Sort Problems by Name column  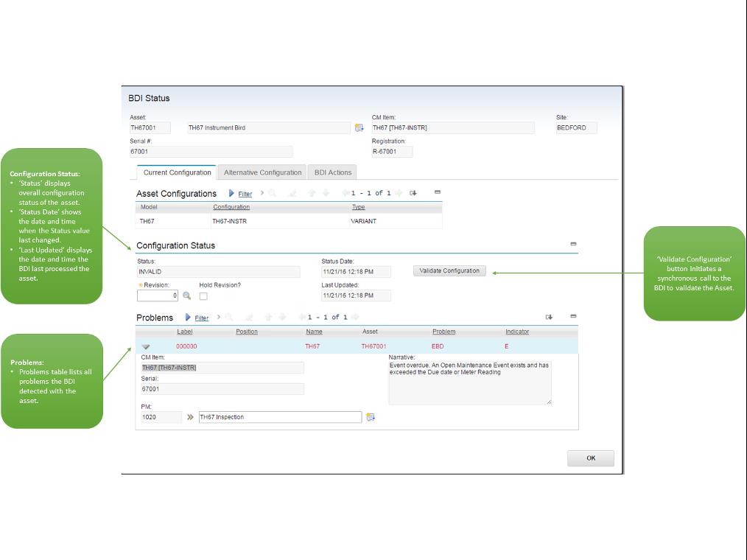pyautogui.click(x=314, y=332)
